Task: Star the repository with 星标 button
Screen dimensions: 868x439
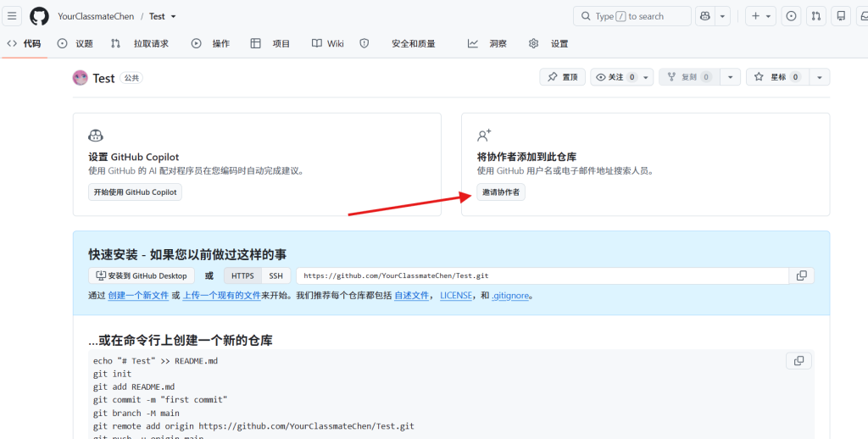Action: [778, 77]
